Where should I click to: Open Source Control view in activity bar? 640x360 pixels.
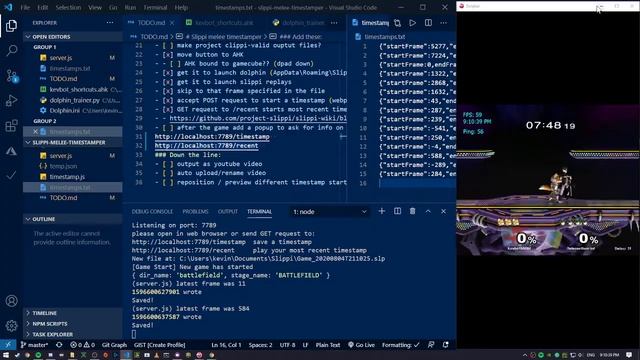pos(11,76)
